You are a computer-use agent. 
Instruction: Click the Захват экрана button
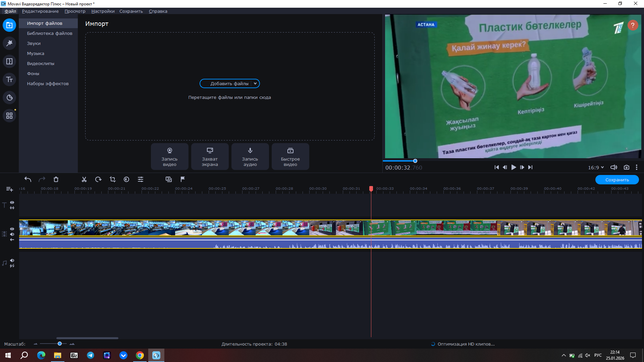tap(210, 156)
